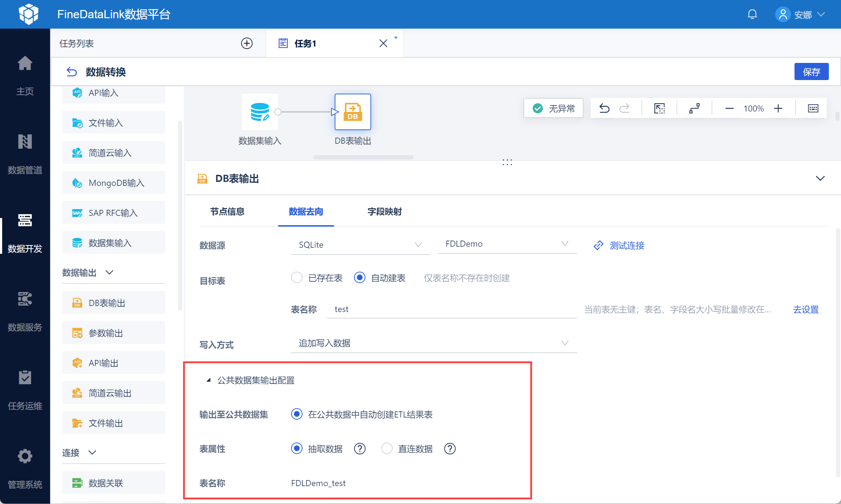Open the keyboard shortcuts icon

813,108
